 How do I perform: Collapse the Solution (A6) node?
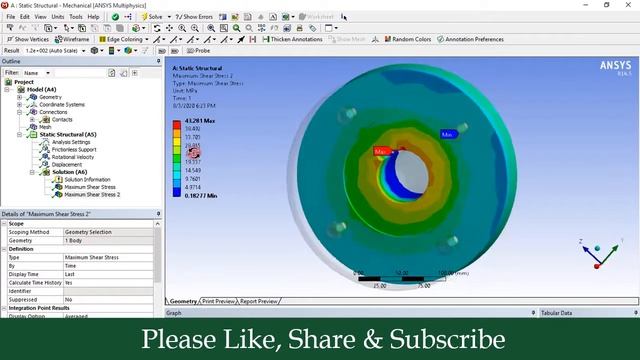(32, 172)
